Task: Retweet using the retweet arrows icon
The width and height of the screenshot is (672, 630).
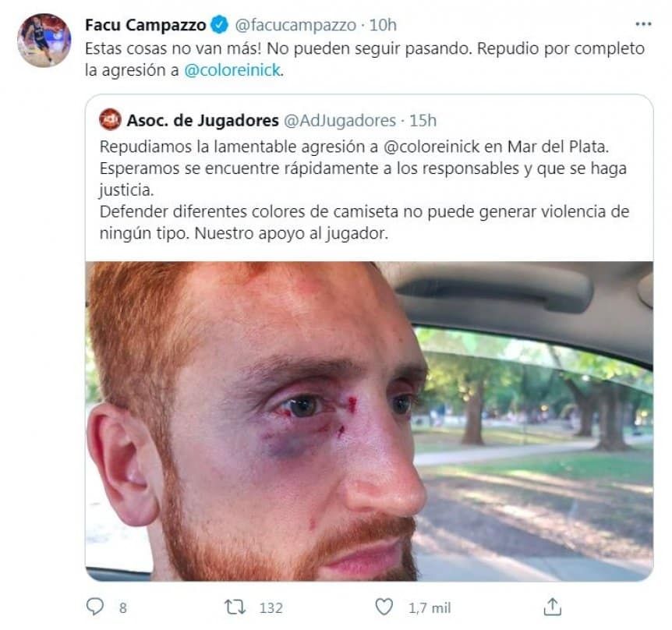Action: coord(235,607)
